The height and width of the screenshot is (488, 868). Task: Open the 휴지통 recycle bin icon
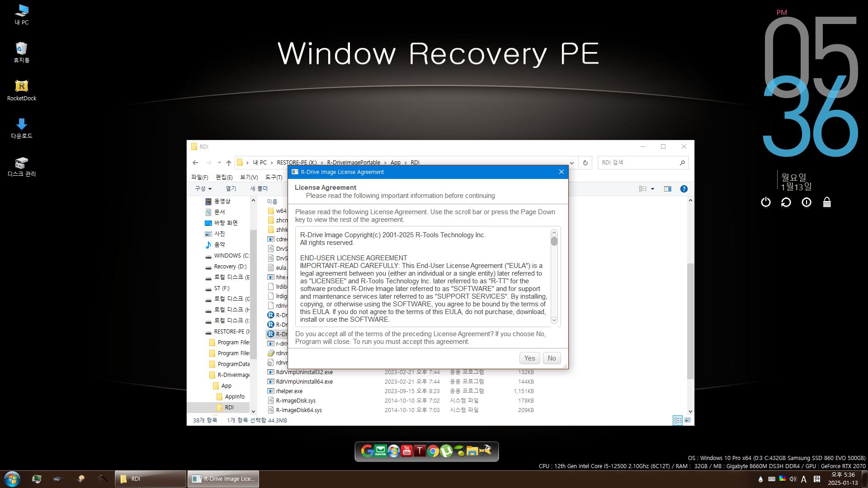21,52
